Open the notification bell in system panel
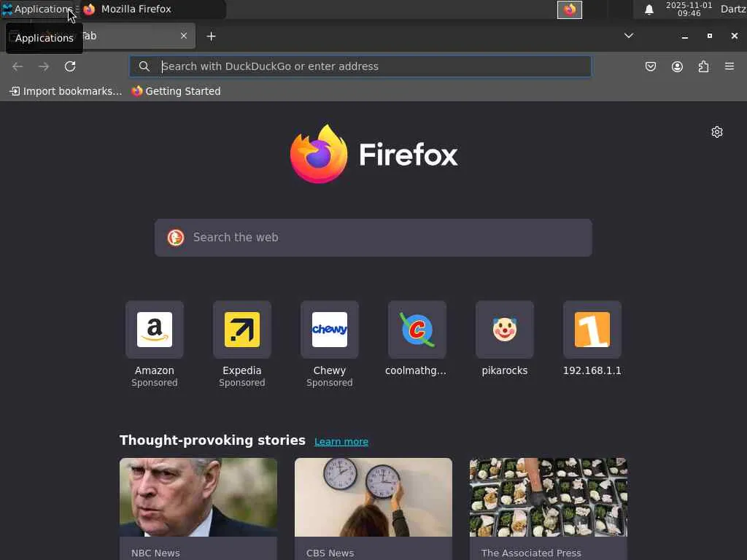Screen dimensions: 747x560 click(x=649, y=9)
